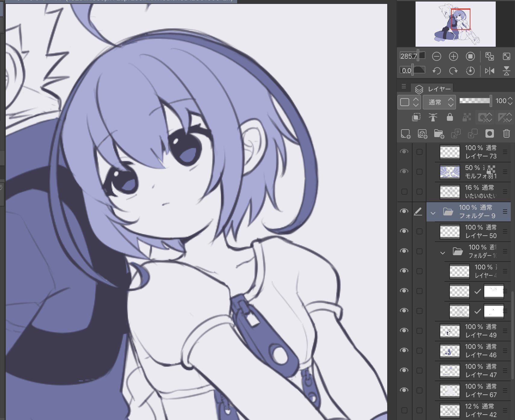
Task: Click the lock layer icon
Action: click(450, 117)
